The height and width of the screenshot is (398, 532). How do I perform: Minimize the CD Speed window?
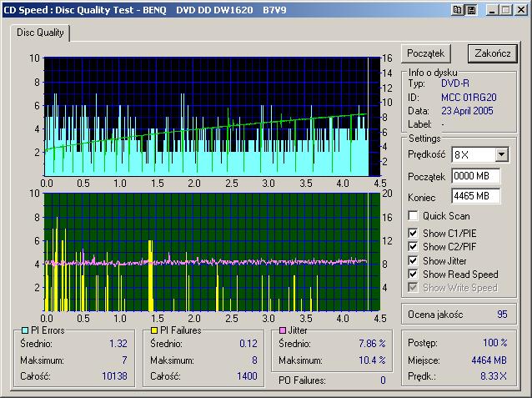(x=492, y=10)
